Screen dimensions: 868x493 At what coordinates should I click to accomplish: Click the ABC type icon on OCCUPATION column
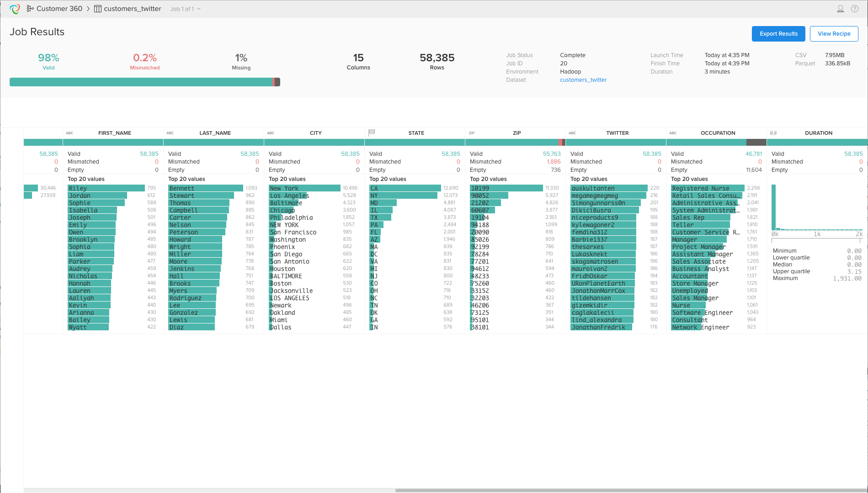(673, 133)
